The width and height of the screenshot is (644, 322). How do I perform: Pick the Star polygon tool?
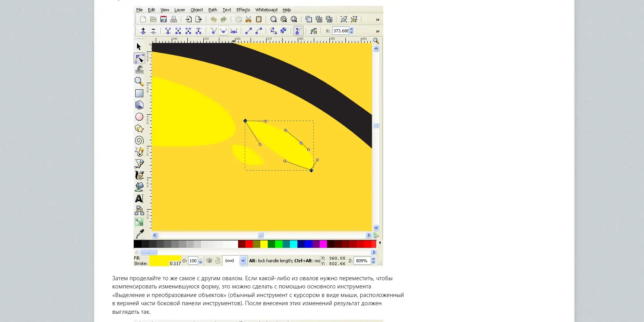pos(139,128)
